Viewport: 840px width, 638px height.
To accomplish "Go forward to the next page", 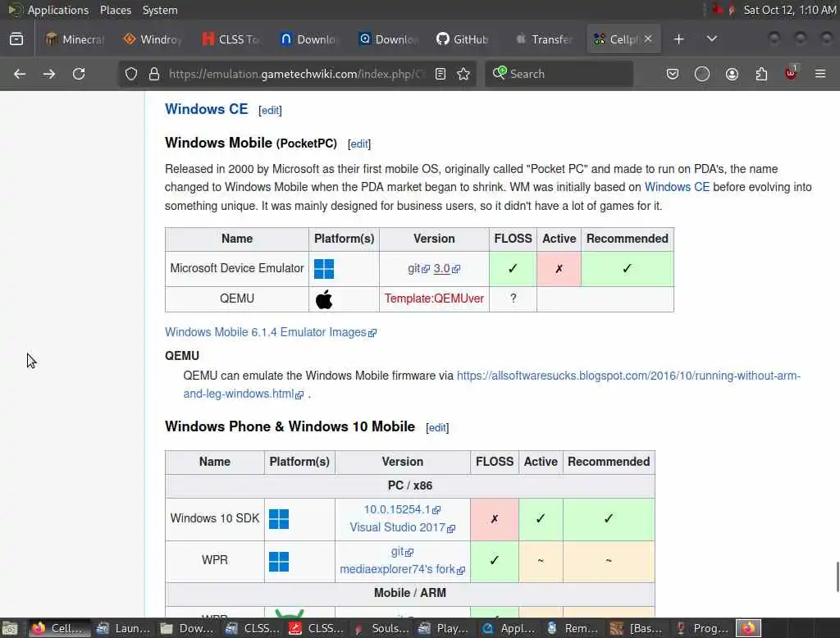I will coord(49,74).
